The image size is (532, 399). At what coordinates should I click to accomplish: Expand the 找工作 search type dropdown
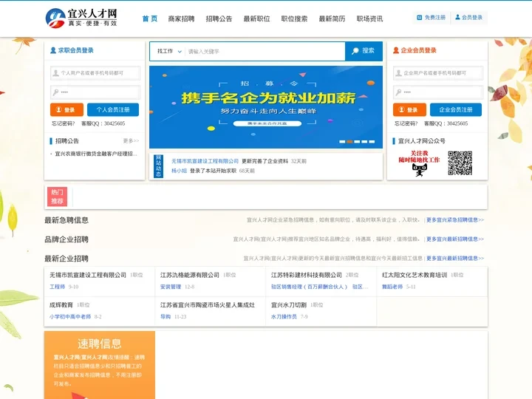169,51
